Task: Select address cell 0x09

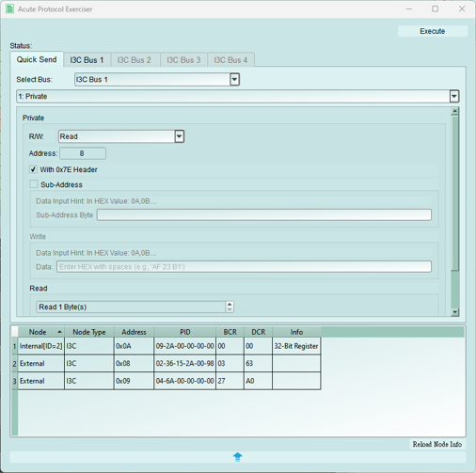Action: (134, 381)
